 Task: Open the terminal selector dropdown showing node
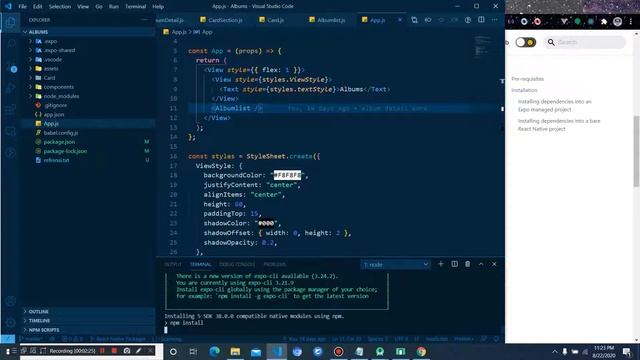[x=395, y=264]
